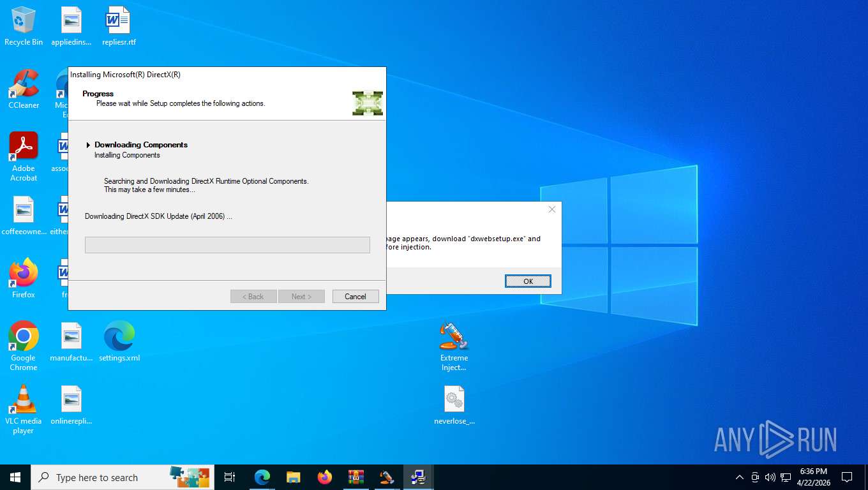Image resolution: width=868 pixels, height=490 pixels.
Task: Open the network tray icon
Action: [786, 477]
